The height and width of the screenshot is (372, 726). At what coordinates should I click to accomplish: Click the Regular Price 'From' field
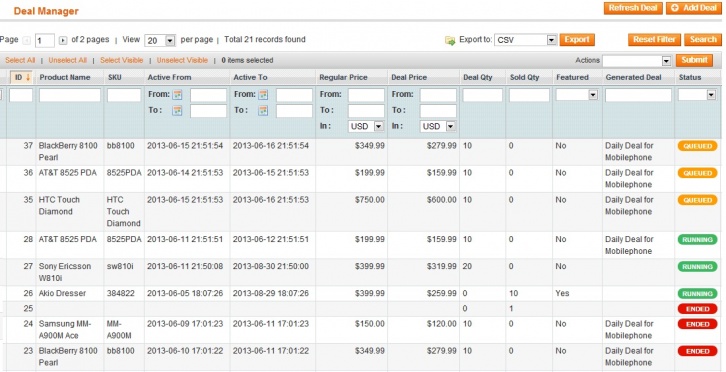366,95
